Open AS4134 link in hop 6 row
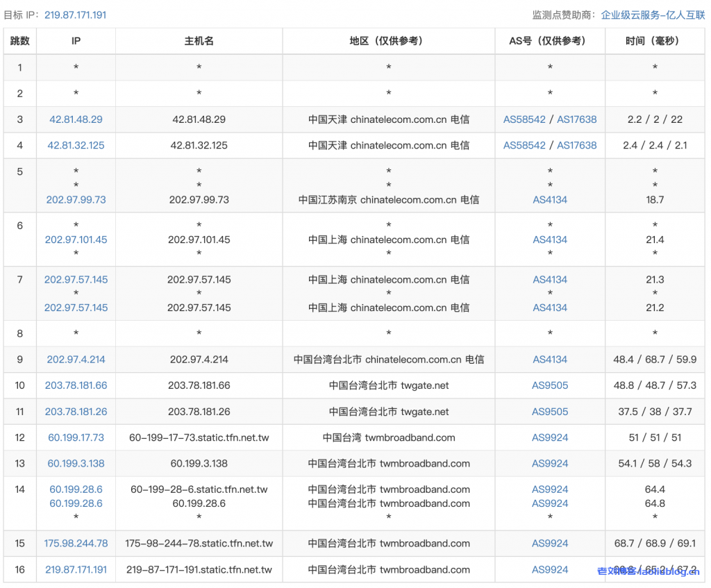The image size is (711, 588). tap(550, 240)
